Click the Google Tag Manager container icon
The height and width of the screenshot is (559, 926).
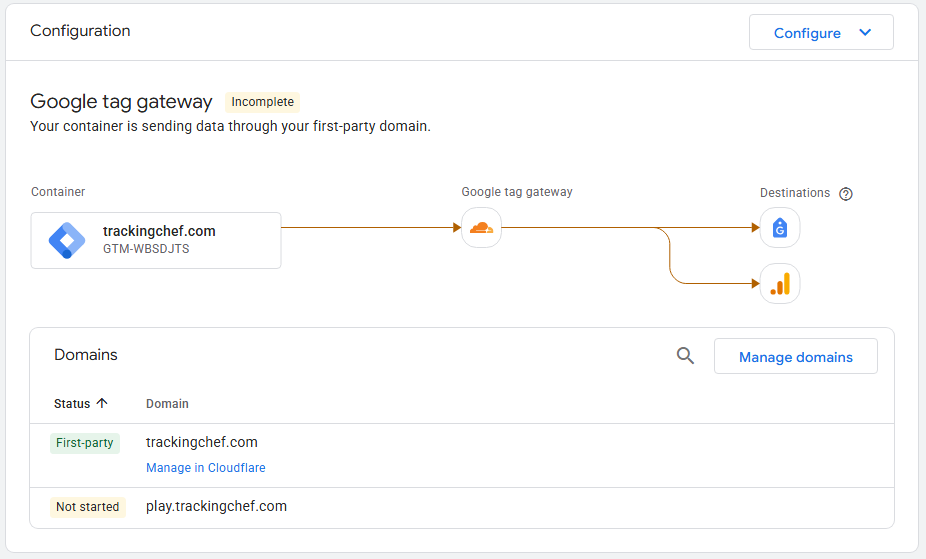(67, 240)
